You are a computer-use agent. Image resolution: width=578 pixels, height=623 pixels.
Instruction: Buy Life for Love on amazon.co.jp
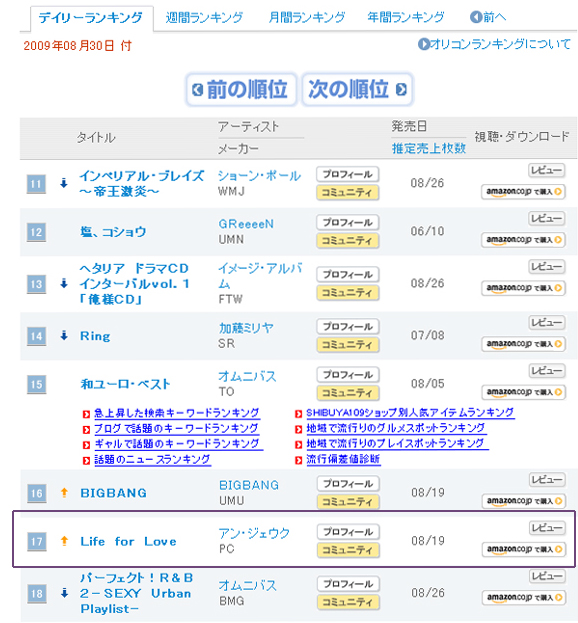pos(524,549)
